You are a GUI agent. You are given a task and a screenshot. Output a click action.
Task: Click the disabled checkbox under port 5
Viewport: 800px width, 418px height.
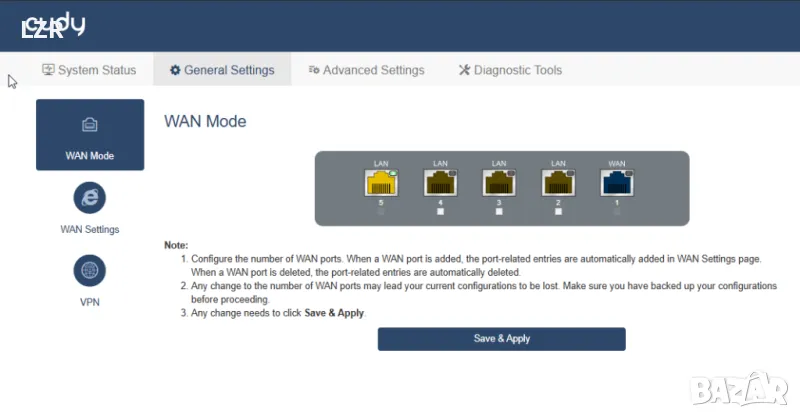coord(381,212)
